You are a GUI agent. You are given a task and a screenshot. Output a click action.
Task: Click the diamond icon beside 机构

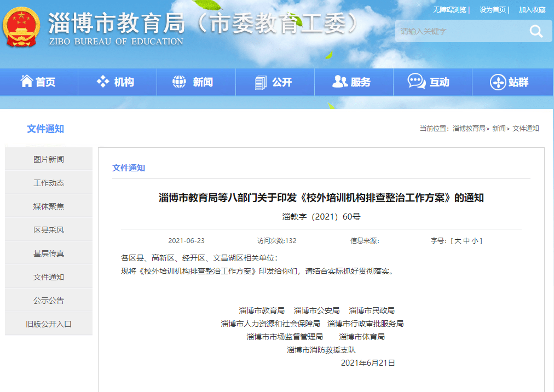point(103,82)
